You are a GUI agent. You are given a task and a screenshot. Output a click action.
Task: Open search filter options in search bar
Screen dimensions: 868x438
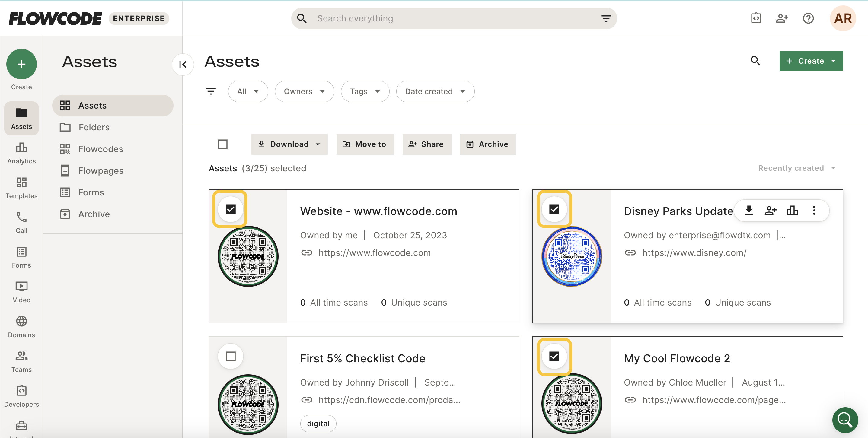tap(606, 18)
